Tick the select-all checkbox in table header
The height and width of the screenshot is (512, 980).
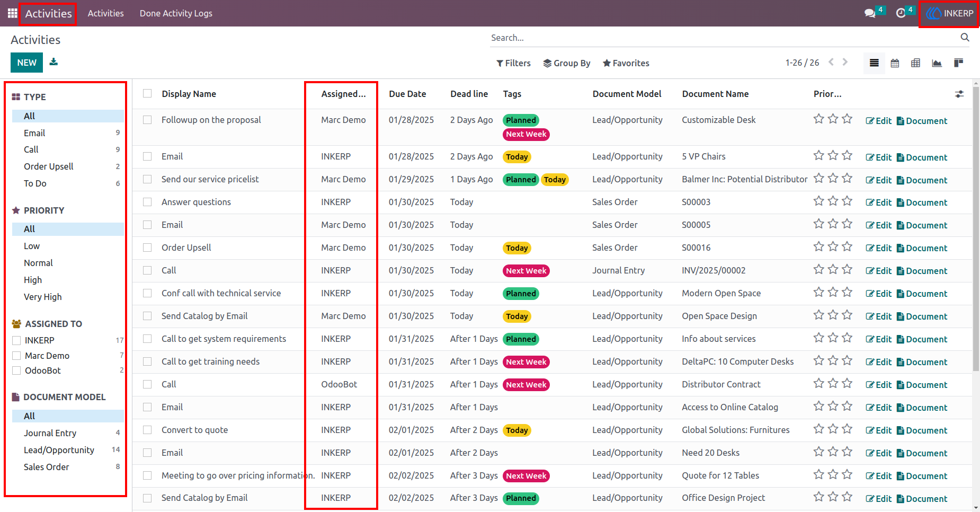[147, 93]
